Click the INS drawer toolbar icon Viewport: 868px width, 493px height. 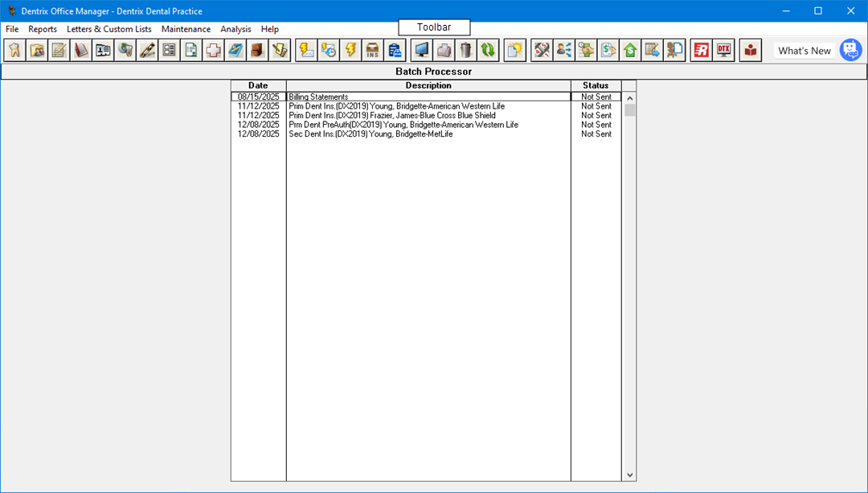372,51
